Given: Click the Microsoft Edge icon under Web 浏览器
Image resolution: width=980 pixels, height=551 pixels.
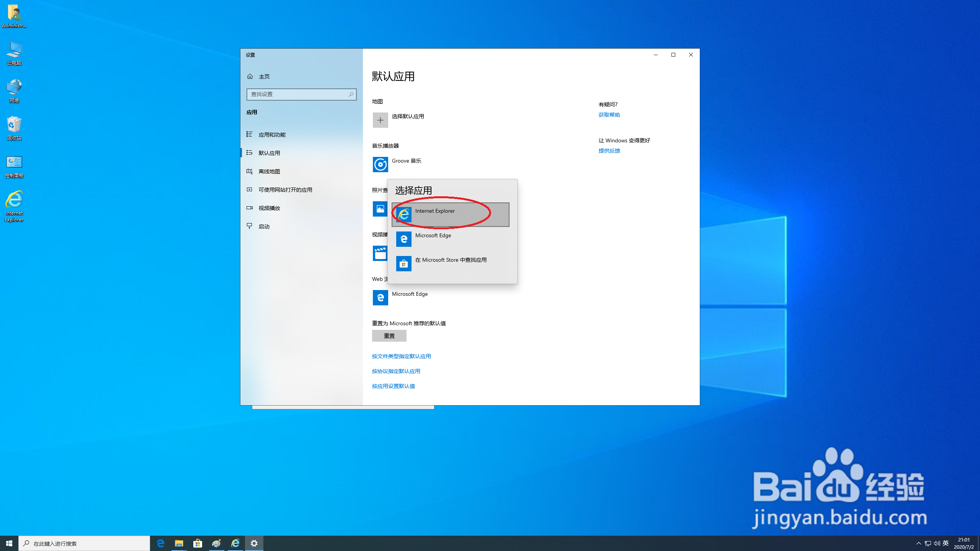Looking at the screenshot, I should [x=380, y=298].
